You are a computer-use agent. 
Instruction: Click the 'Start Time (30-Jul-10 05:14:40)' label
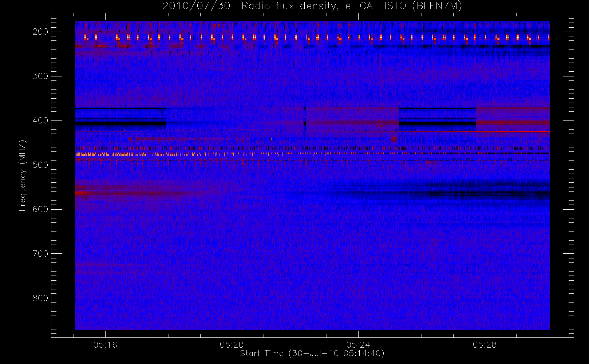pos(312,353)
